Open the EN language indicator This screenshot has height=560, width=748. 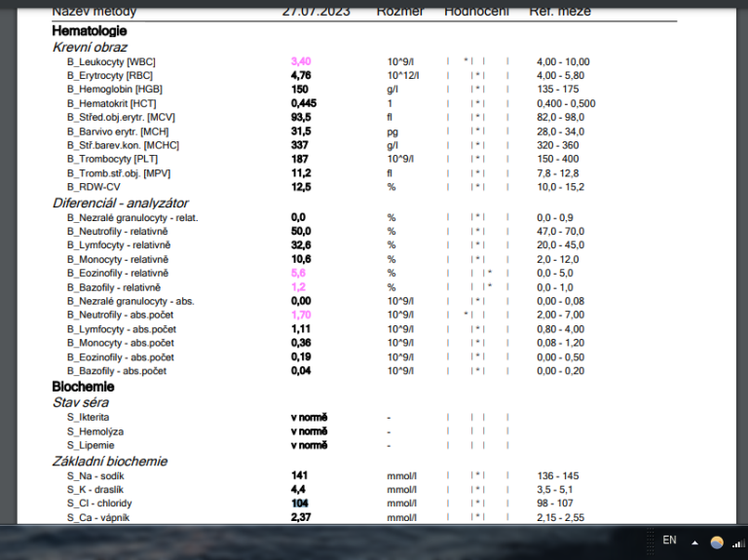669,541
